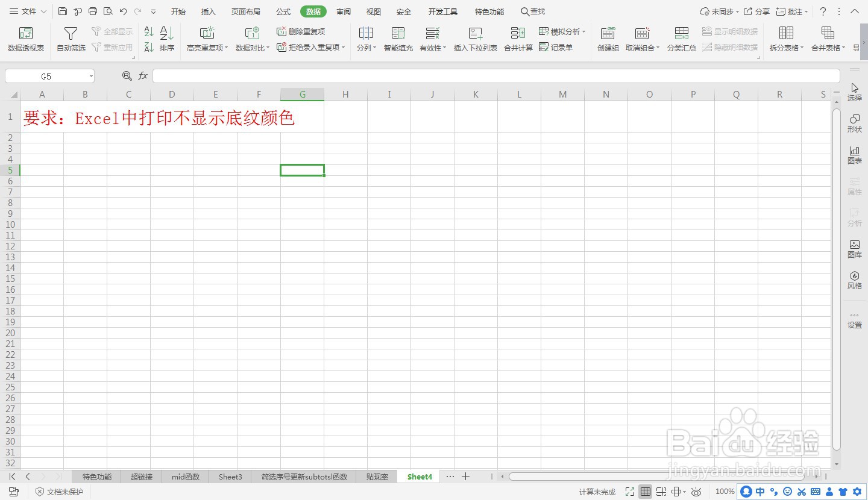Click Text to Columns (分列)

366,39
